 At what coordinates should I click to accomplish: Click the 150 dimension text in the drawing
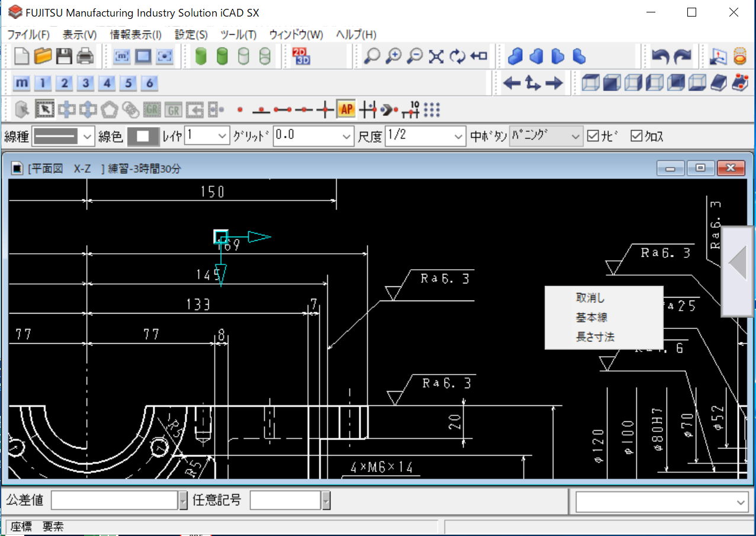[x=212, y=192]
